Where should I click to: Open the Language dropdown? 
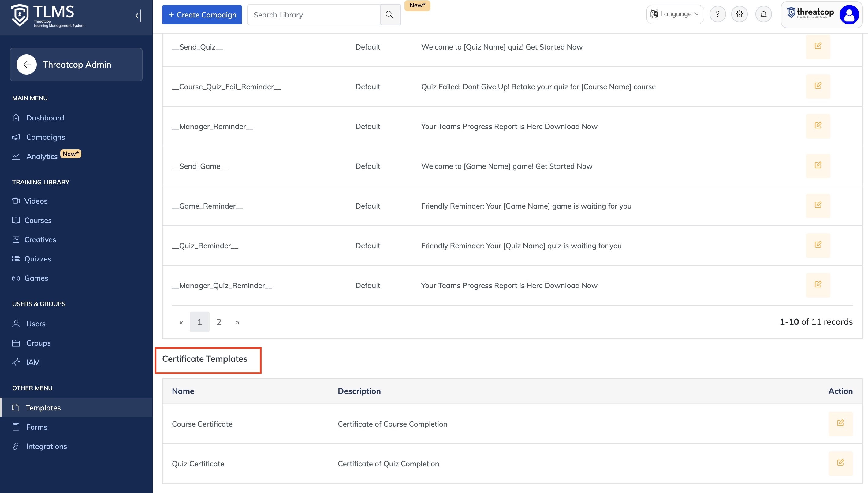(x=675, y=14)
